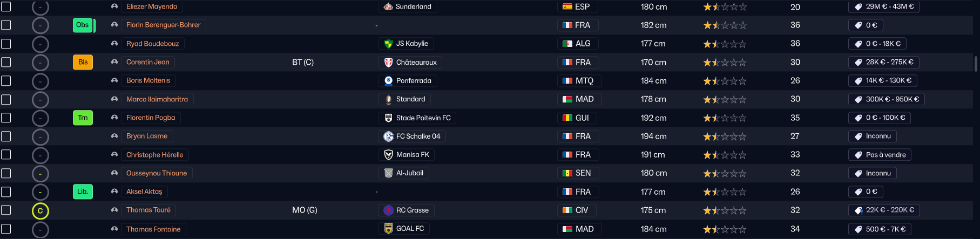The height and width of the screenshot is (239, 980).
Task: Click the JS Kabylie club crest
Action: click(x=388, y=44)
